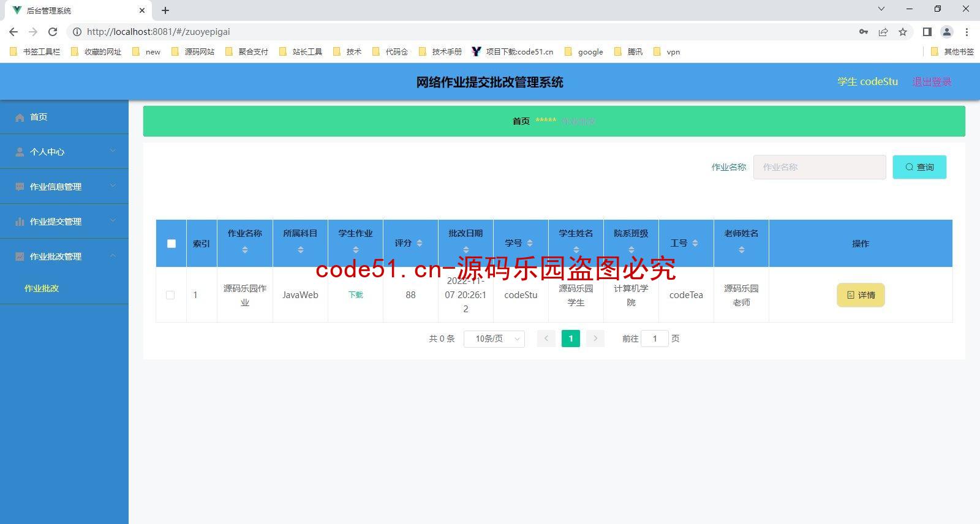This screenshot has height=524, width=980.
Task: Open the 10条/页 page size dropdown
Action: [x=494, y=339]
